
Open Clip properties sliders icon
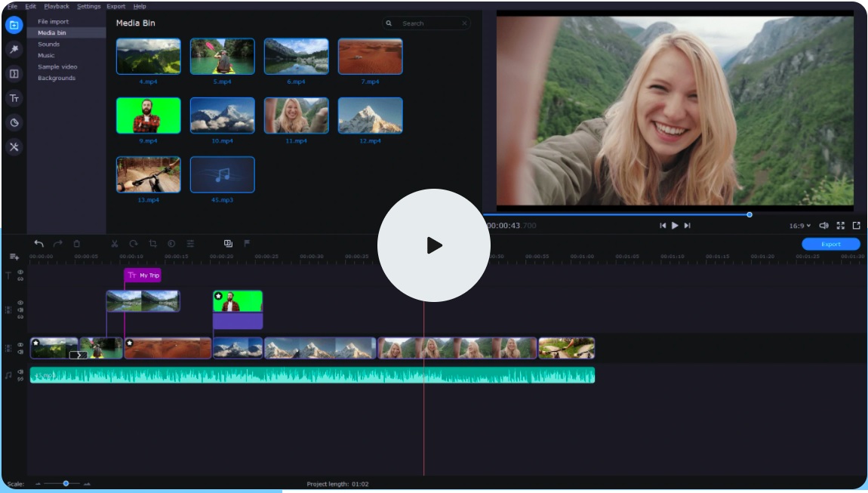coord(190,243)
